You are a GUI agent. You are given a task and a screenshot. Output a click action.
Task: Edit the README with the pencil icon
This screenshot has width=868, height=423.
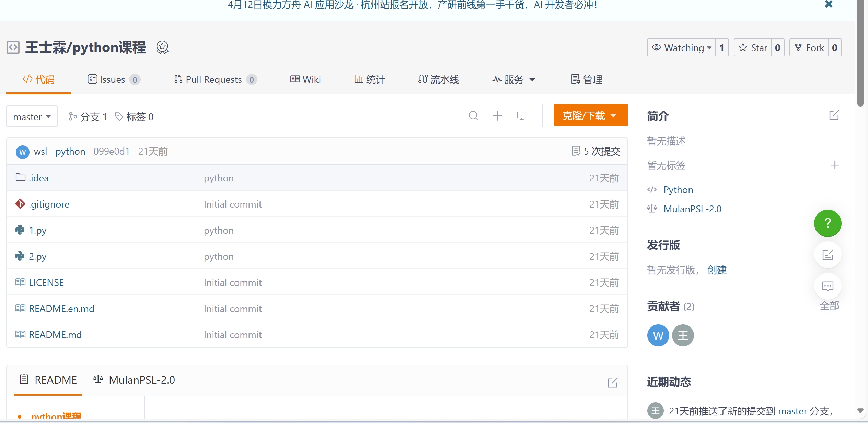point(612,382)
